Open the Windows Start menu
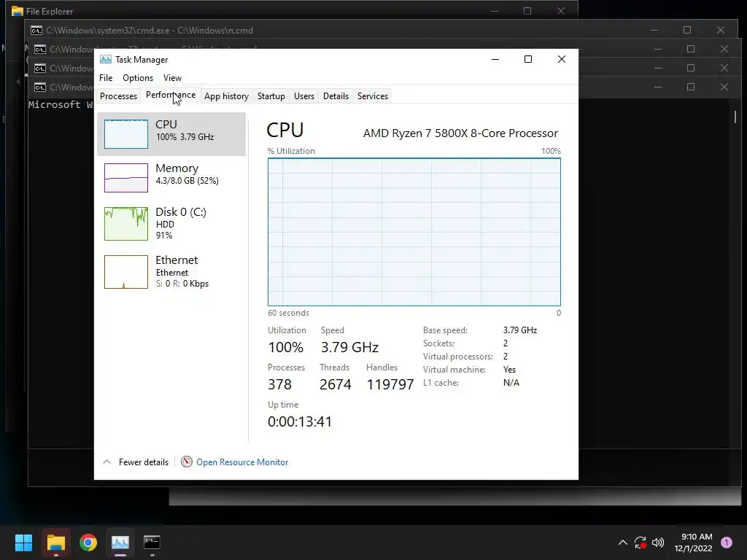Screen dimensions: 747x560 pyautogui.click(x=23, y=542)
